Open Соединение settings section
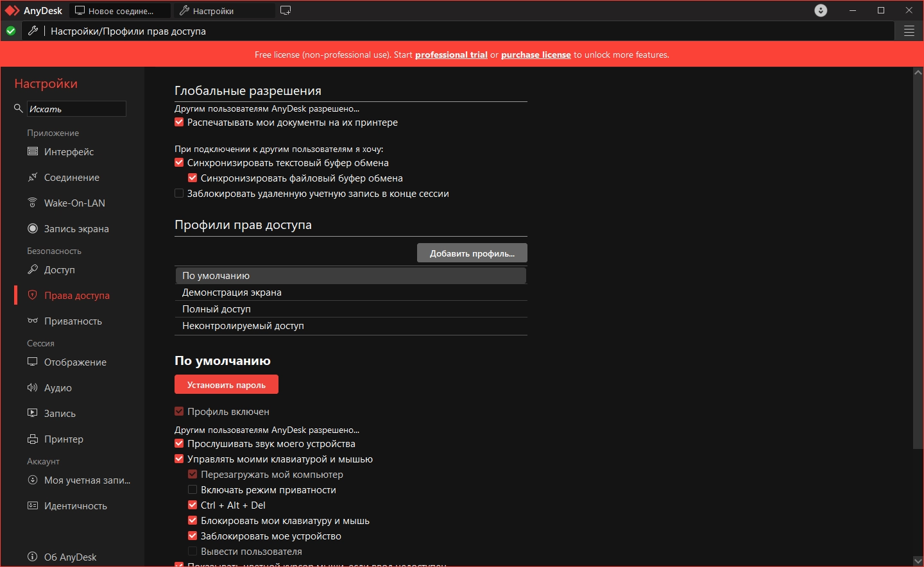This screenshot has width=924, height=567. pos(72,177)
